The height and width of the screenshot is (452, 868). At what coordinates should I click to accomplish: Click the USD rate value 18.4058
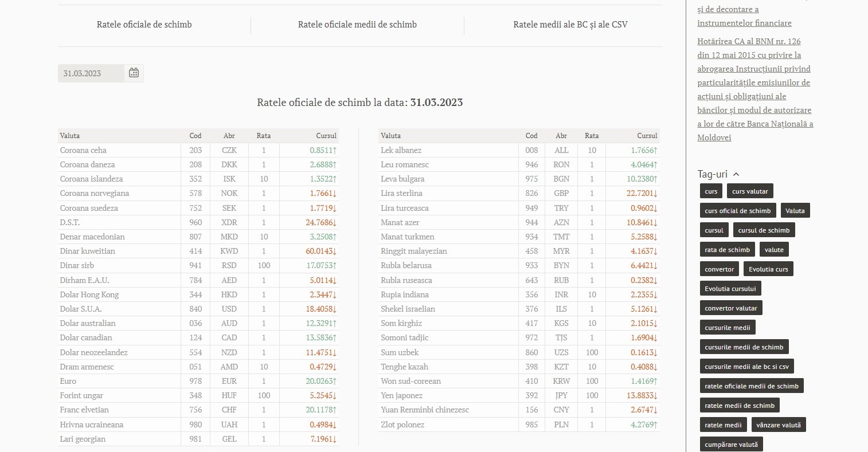tap(321, 309)
